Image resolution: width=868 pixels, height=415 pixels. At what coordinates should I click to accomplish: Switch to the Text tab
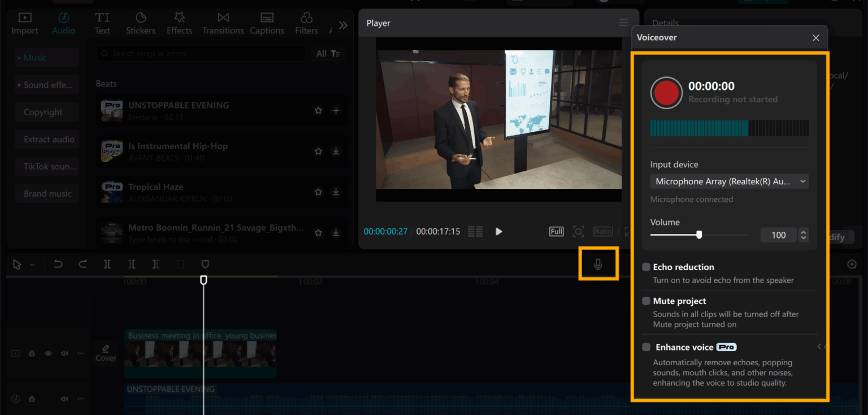[102, 24]
